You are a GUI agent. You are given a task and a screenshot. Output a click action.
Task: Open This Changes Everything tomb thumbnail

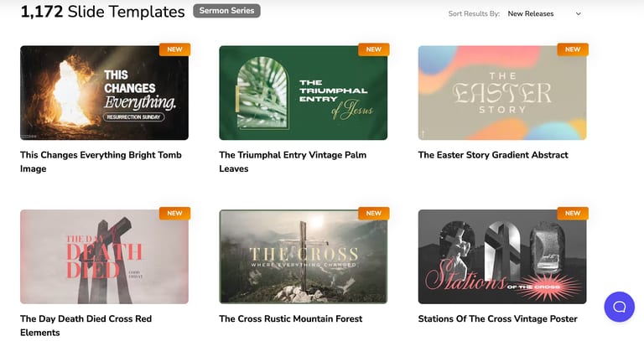click(104, 93)
